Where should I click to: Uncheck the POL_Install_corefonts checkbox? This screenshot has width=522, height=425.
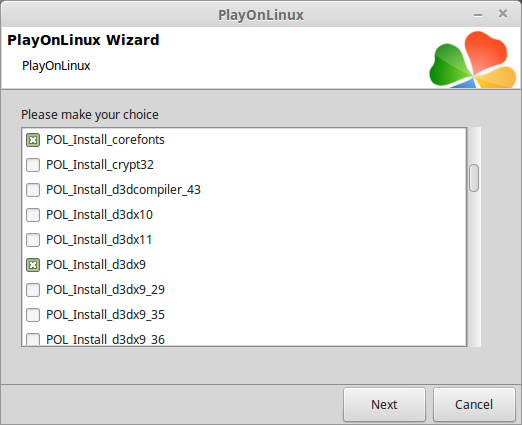tap(33, 140)
